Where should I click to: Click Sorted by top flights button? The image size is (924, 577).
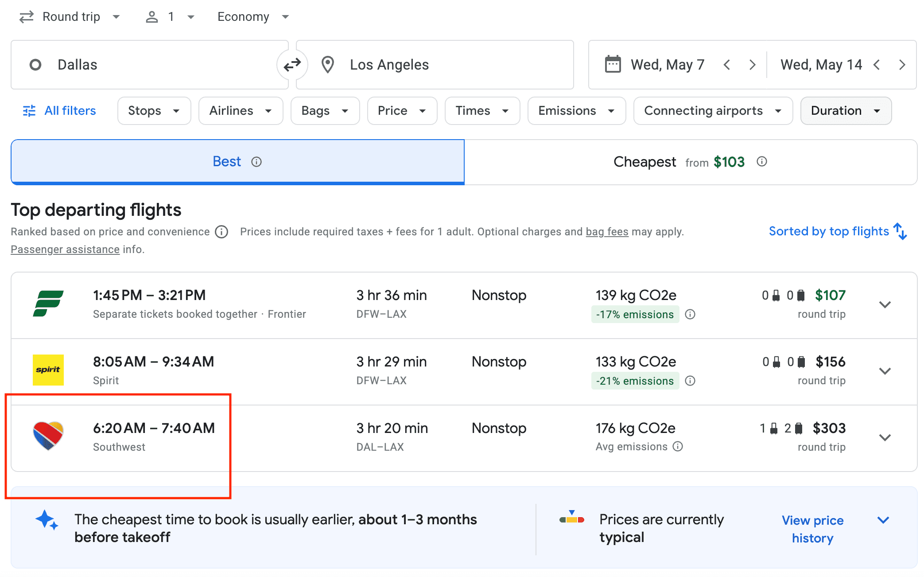[838, 231]
